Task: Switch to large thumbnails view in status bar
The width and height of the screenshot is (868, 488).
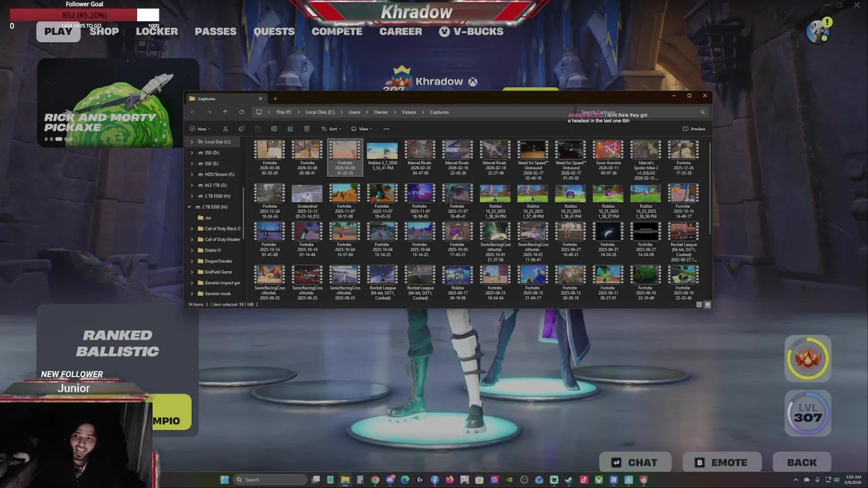Action: [707, 304]
